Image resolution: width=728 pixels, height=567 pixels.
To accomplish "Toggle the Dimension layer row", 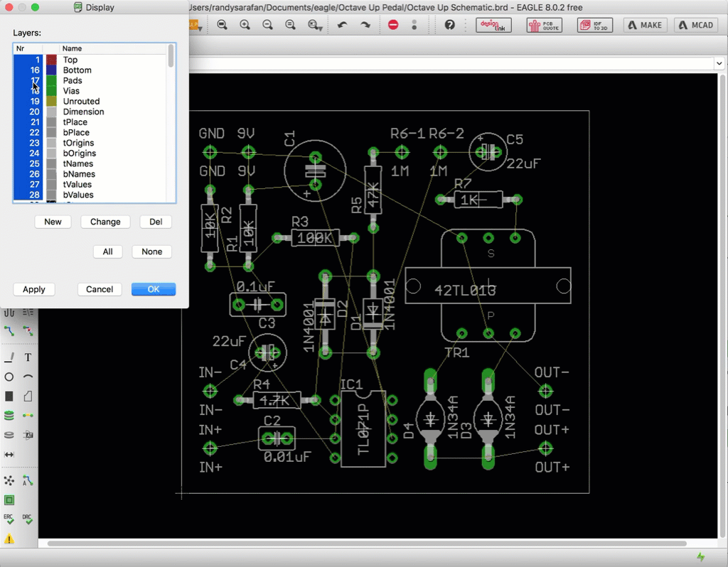I will click(90, 112).
